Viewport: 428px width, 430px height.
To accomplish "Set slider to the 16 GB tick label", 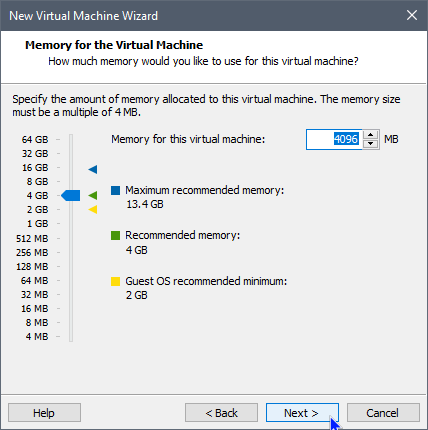I will pyautogui.click(x=35, y=168).
